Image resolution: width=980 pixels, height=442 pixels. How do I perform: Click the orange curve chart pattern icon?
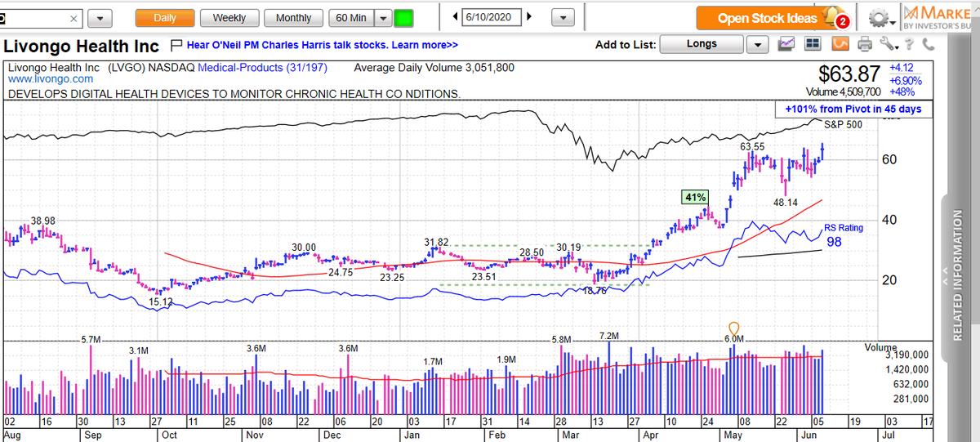click(x=840, y=44)
